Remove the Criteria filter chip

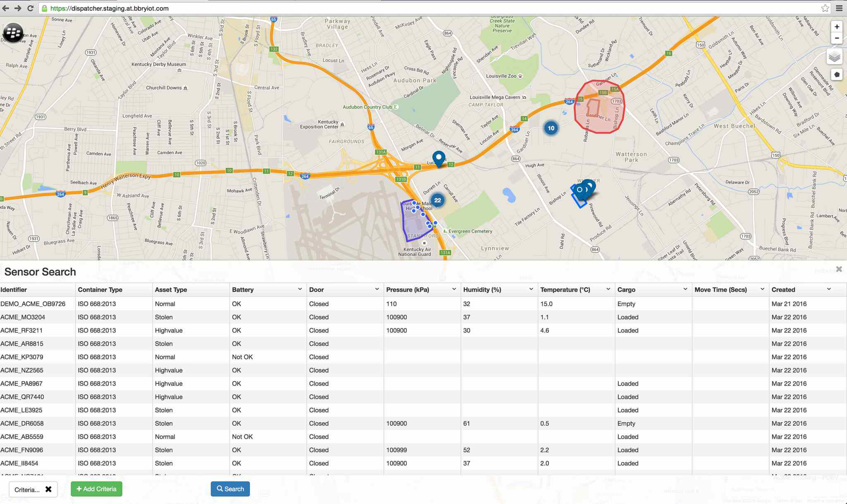48,489
